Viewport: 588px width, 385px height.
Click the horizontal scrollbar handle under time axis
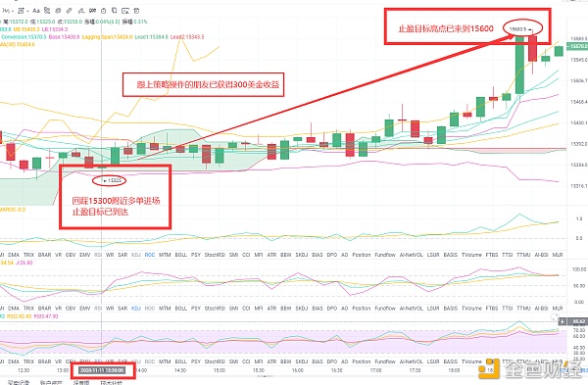tap(265, 376)
